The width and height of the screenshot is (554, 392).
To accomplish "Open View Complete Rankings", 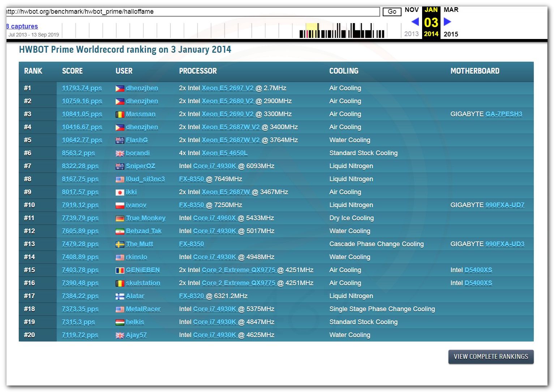I will click(x=491, y=357).
